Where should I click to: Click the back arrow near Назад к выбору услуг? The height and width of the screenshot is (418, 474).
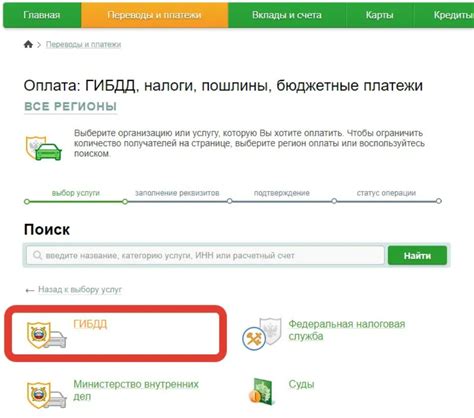(30, 290)
